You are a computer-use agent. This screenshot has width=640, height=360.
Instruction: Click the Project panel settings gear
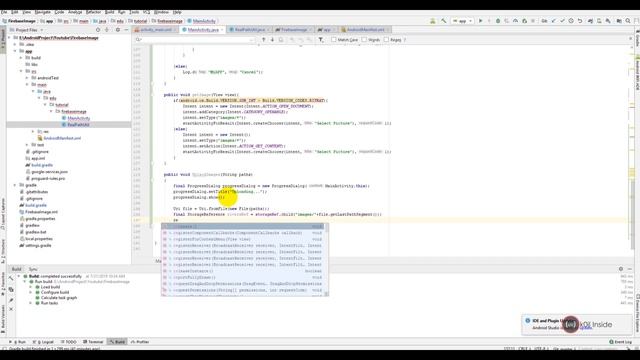point(118,30)
